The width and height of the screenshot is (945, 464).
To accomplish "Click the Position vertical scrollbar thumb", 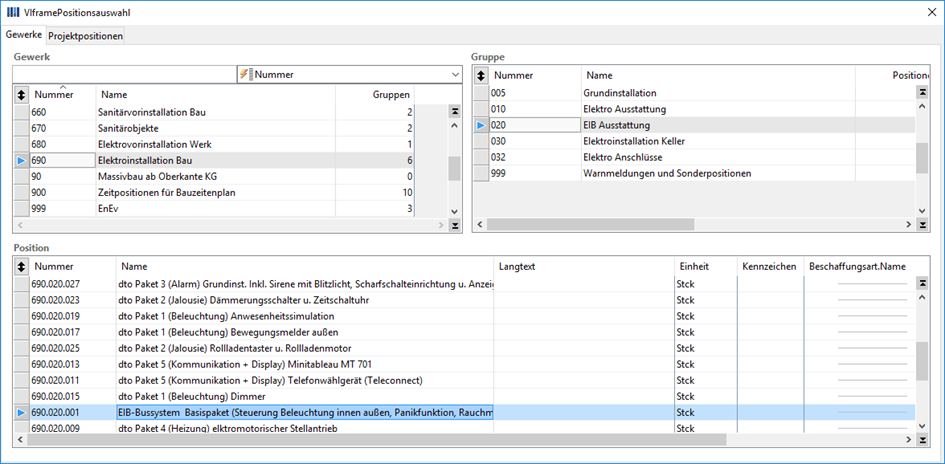I will click(922, 361).
